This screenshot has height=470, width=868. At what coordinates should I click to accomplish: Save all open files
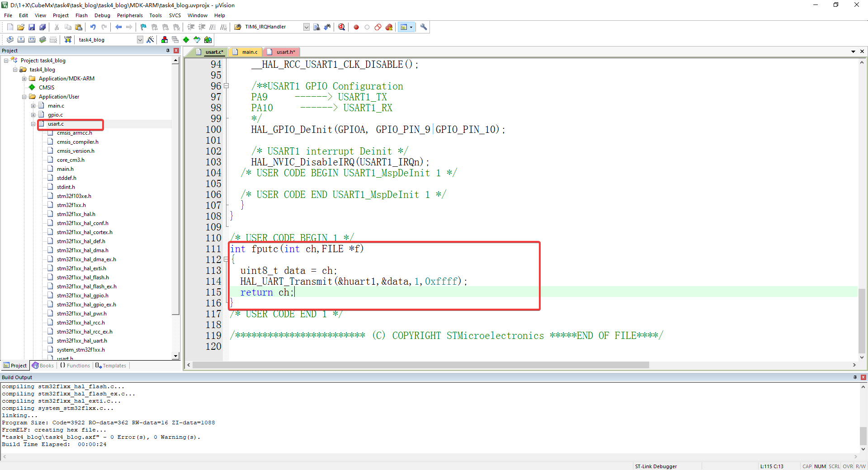click(x=42, y=27)
